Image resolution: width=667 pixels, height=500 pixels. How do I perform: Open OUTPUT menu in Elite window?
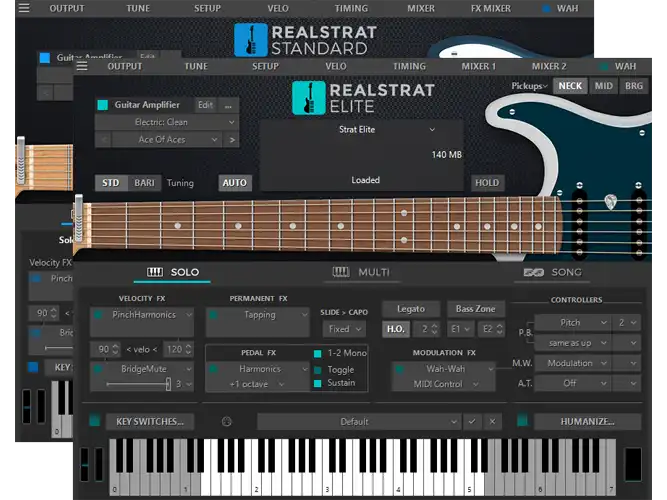click(125, 66)
